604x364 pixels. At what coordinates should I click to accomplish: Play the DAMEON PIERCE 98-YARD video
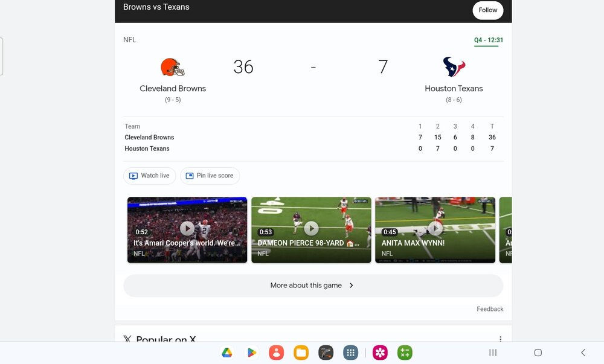(311, 230)
